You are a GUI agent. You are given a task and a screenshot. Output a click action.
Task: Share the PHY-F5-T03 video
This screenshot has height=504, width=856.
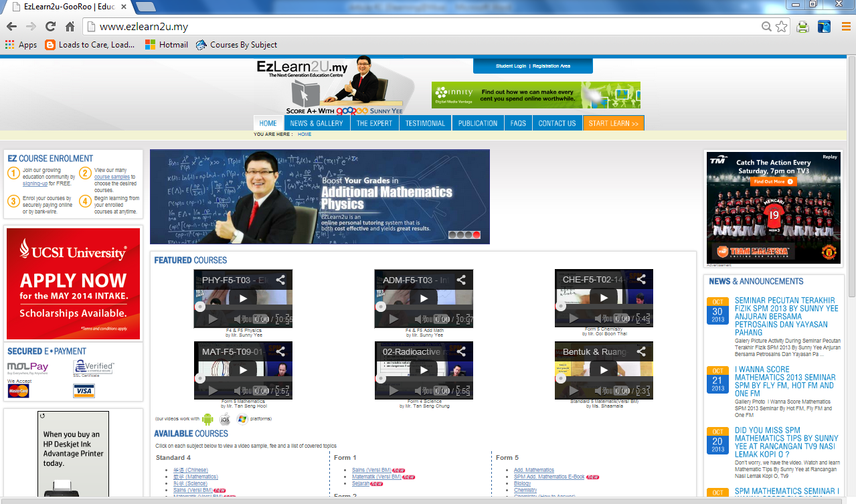coord(281,280)
